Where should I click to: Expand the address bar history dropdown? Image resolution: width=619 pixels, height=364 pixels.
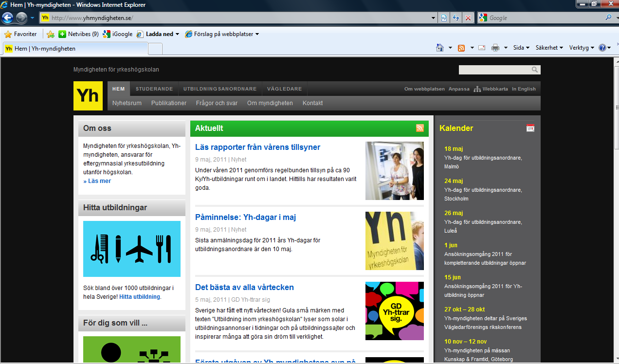click(x=434, y=18)
